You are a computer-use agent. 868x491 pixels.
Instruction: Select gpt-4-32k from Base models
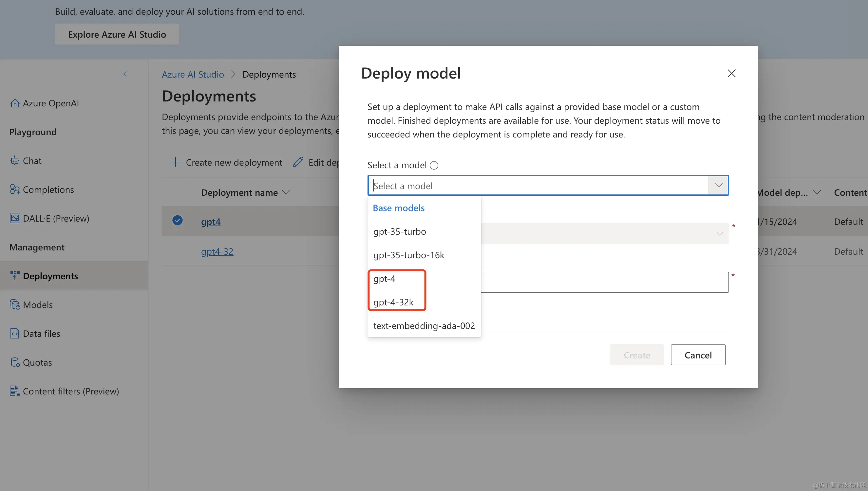click(x=393, y=302)
